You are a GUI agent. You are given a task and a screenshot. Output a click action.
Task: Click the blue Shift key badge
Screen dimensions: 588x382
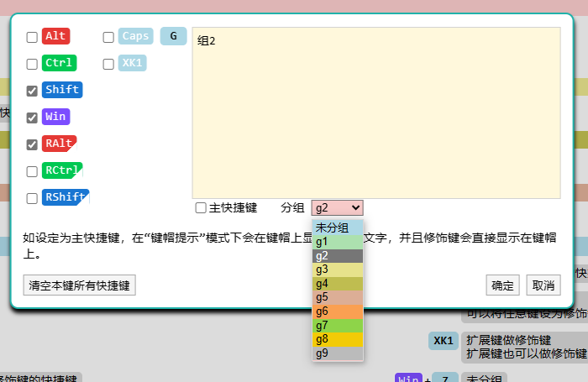click(61, 90)
